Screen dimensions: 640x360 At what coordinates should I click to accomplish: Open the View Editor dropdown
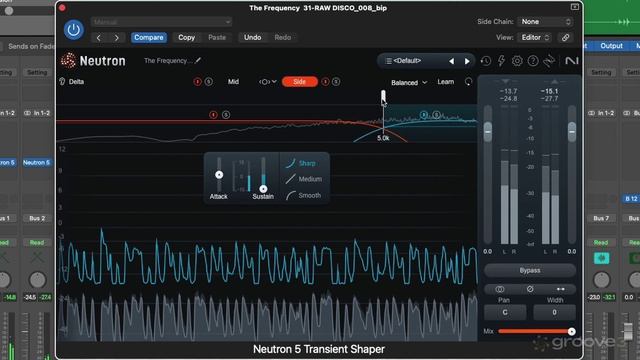tap(535, 38)
